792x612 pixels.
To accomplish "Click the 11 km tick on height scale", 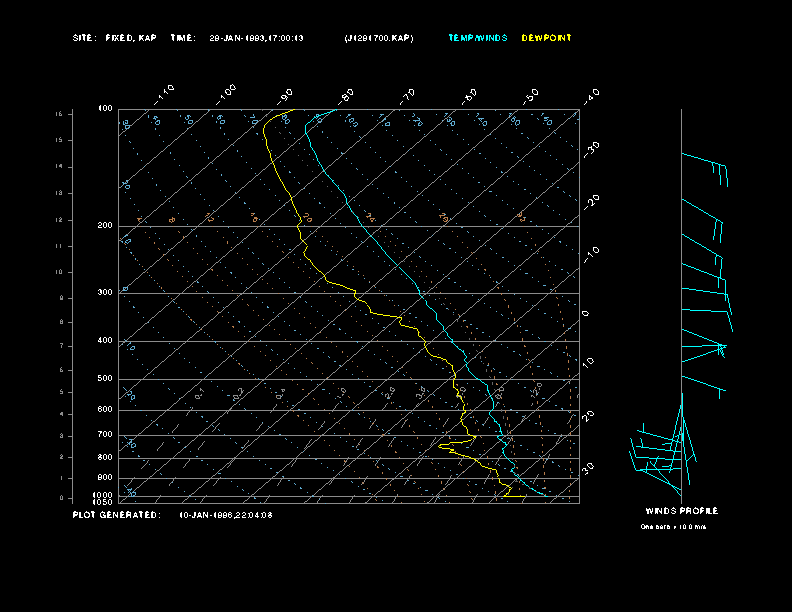I will click(59, 246).
